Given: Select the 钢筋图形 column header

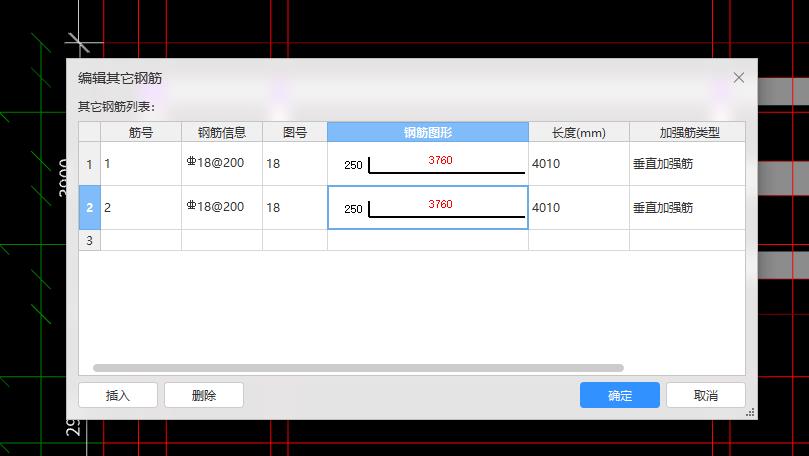Looking at the screenshot, I should (x=428, y=132).
